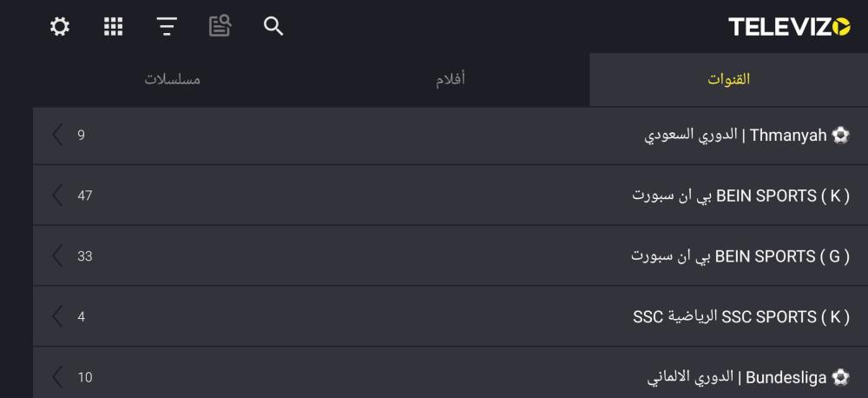868x398 pixels.
Task: Switch to the مسلسلات tab
Action: pyautogui.click(x=172, y=80)
